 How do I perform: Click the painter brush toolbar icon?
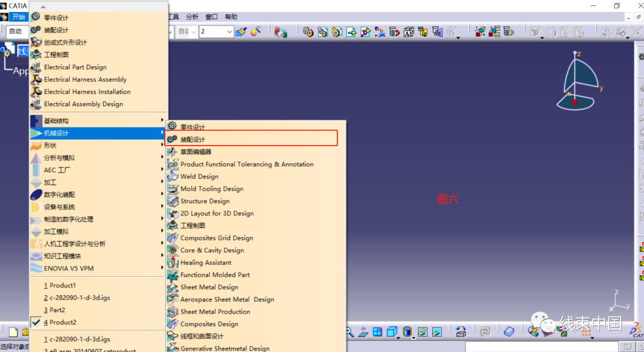(241, 32)
